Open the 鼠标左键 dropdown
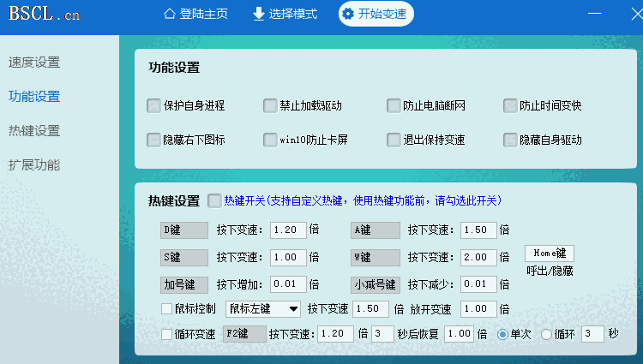Screen dimensions: 643x364 point(263,309)
